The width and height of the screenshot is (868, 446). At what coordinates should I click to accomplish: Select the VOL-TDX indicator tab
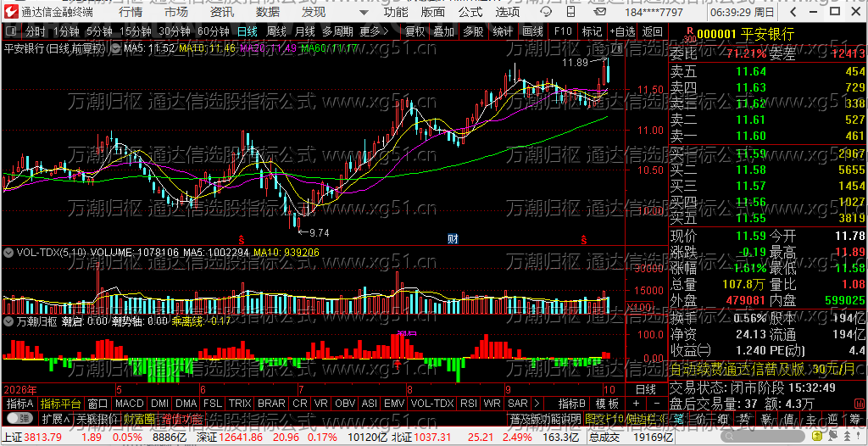432,404
